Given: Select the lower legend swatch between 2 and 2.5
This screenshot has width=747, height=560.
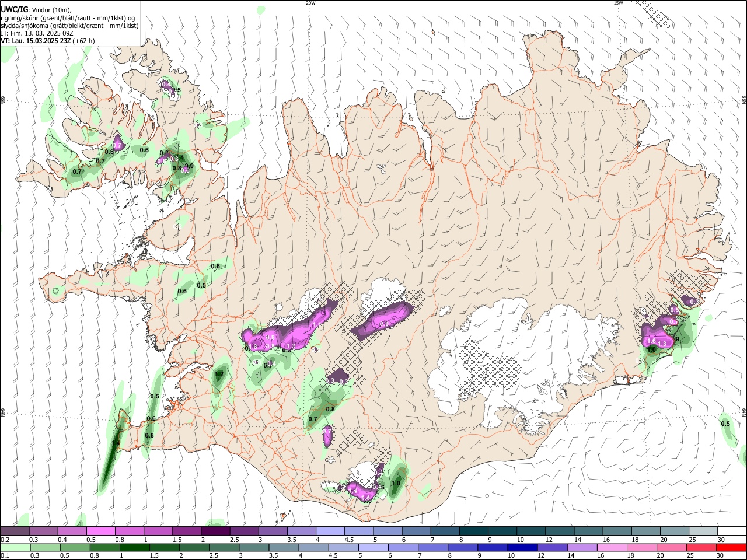Looking at the screenshot, I should click(194, 547).
